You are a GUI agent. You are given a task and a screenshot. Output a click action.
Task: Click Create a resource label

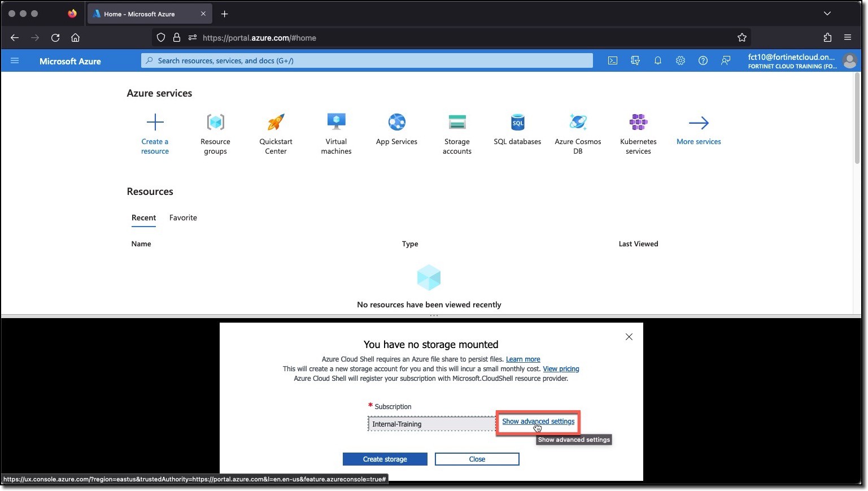coord(155,146)
